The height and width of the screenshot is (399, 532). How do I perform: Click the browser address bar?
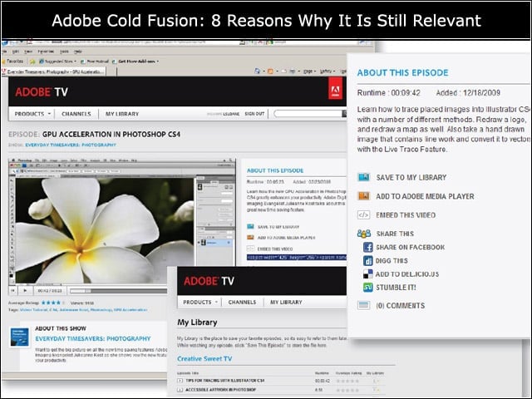[x=132, y=42]
